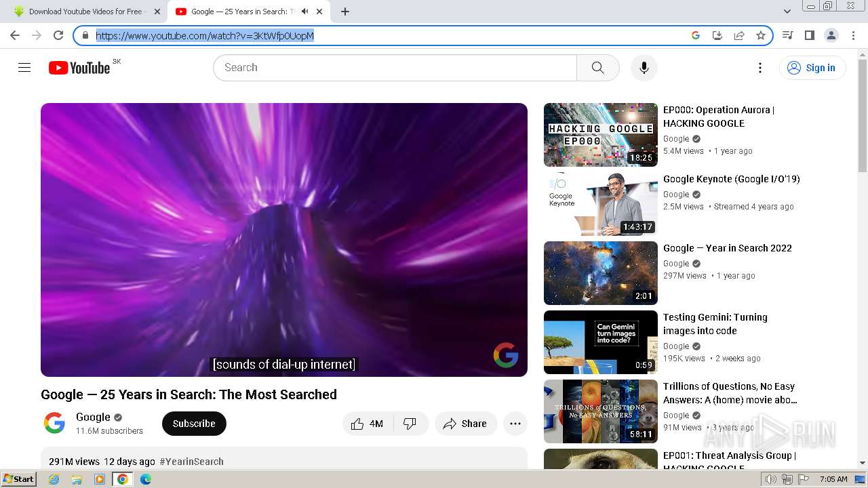Open new browser tab
Image resolution: width=868 pixels, height=488 pixels.
pyautogui.click(x=345, y=12)
